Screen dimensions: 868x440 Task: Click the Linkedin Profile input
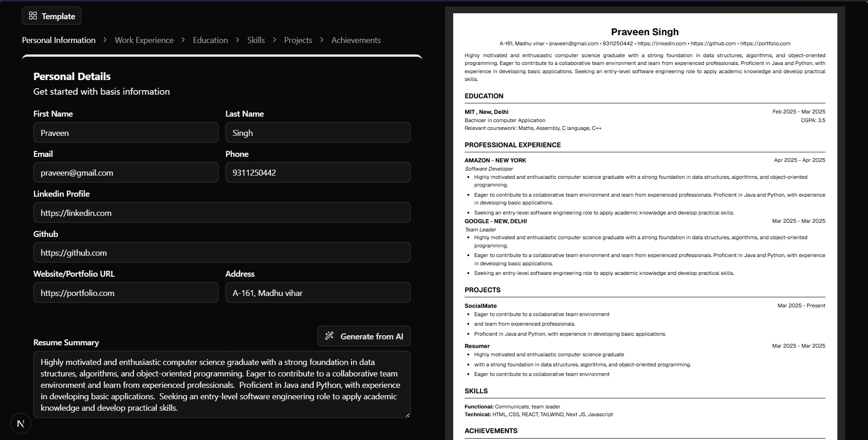[x=222, y=213]
